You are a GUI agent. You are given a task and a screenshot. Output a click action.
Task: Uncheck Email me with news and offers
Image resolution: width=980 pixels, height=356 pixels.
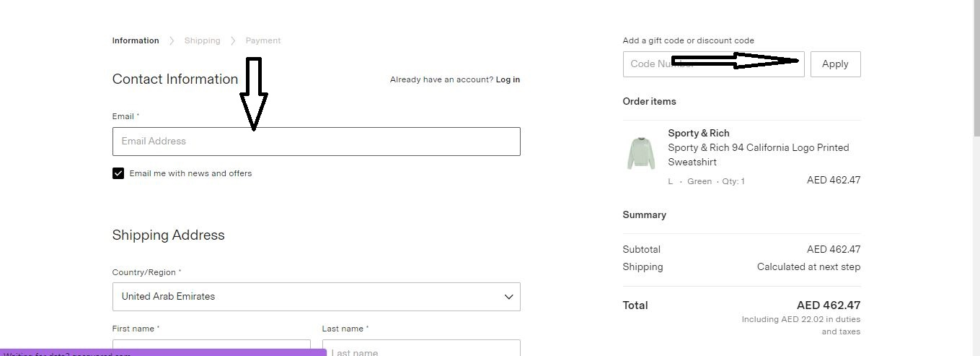118,173
